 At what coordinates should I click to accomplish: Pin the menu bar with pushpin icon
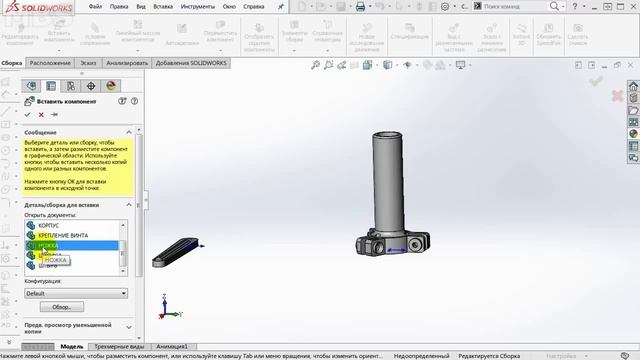pyautogui.click(x=280, y=7)
